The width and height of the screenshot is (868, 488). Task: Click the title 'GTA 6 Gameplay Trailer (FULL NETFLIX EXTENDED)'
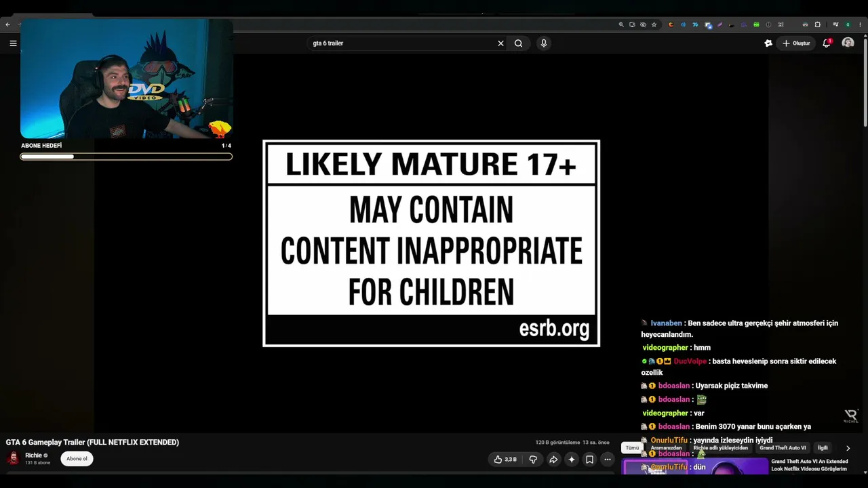click(92, 442)
